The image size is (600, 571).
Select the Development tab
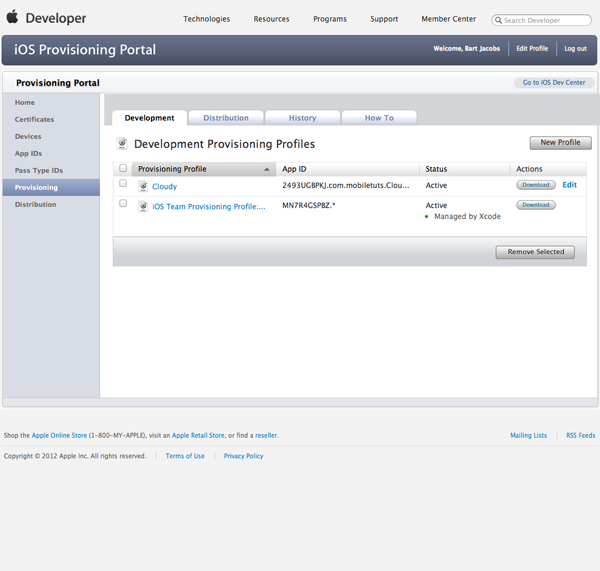(x=149, y=118)
